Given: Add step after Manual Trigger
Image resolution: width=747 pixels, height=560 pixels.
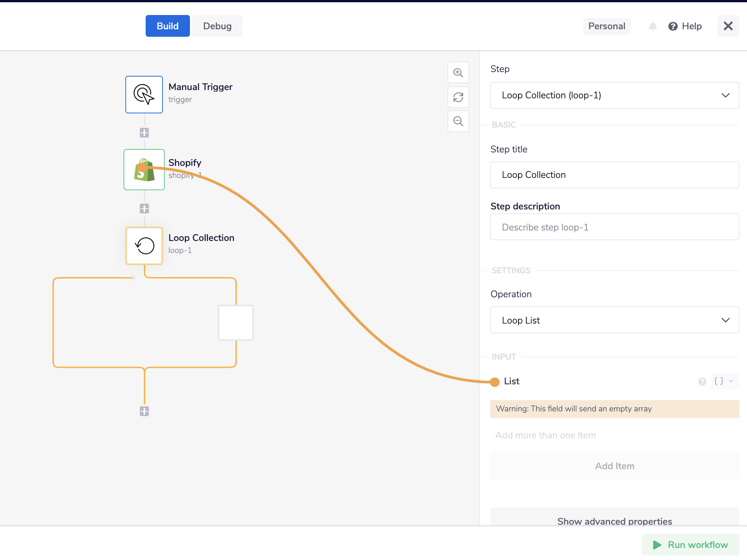Looking at the screenshot, I should (x=144, y=132).
